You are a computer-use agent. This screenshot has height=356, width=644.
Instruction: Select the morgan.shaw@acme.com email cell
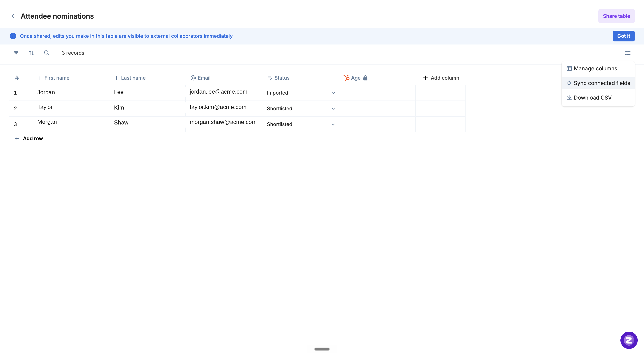pos(224,124)
